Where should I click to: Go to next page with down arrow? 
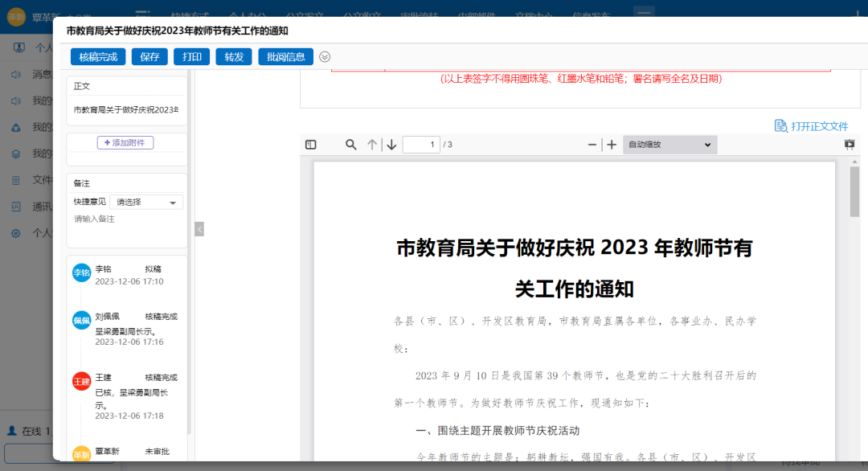(x=391, y=145)
